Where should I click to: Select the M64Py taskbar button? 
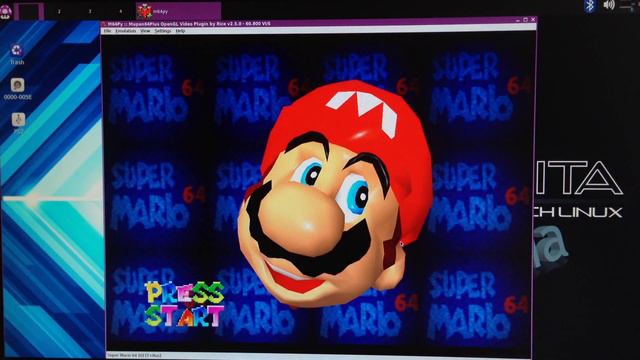coord(178,11)
